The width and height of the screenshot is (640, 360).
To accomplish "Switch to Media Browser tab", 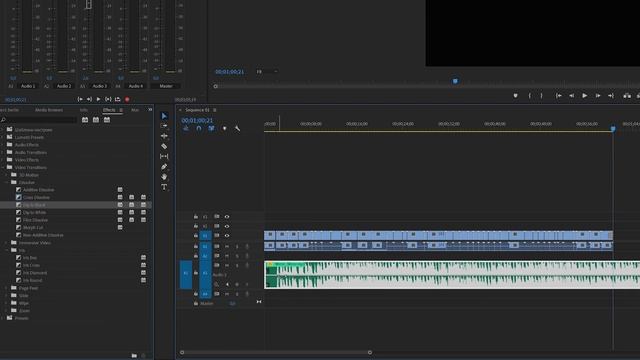I will coord(49,110).
